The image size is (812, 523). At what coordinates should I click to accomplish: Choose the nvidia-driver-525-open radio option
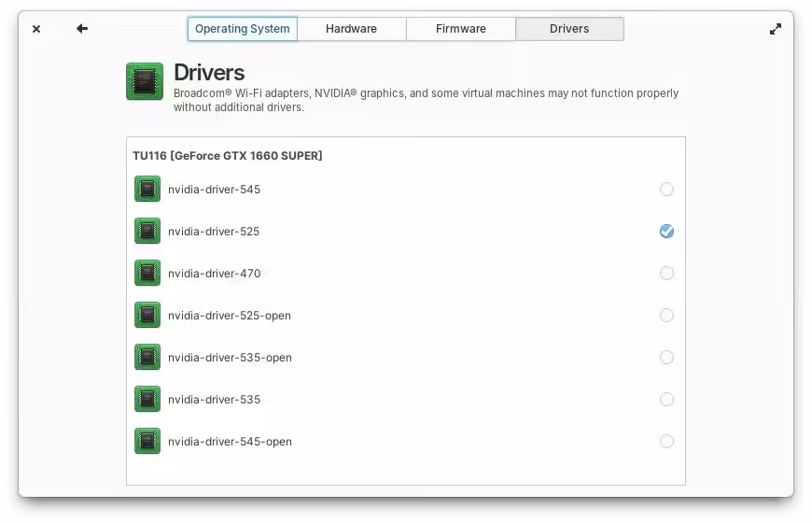pos(666,316)
